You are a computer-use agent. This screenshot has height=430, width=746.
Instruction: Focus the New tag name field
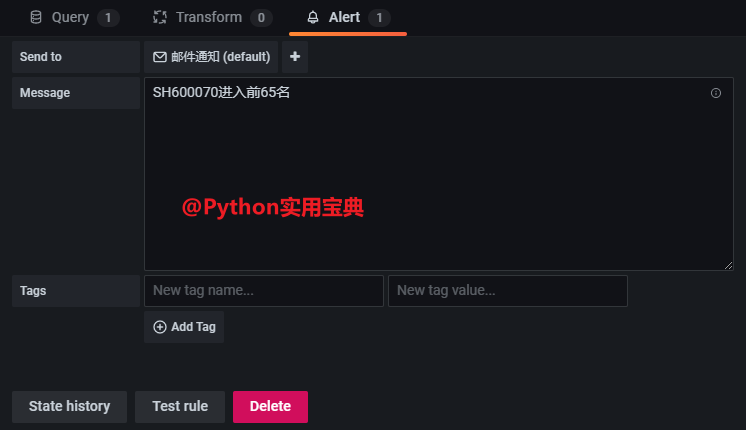pos(263,291)
